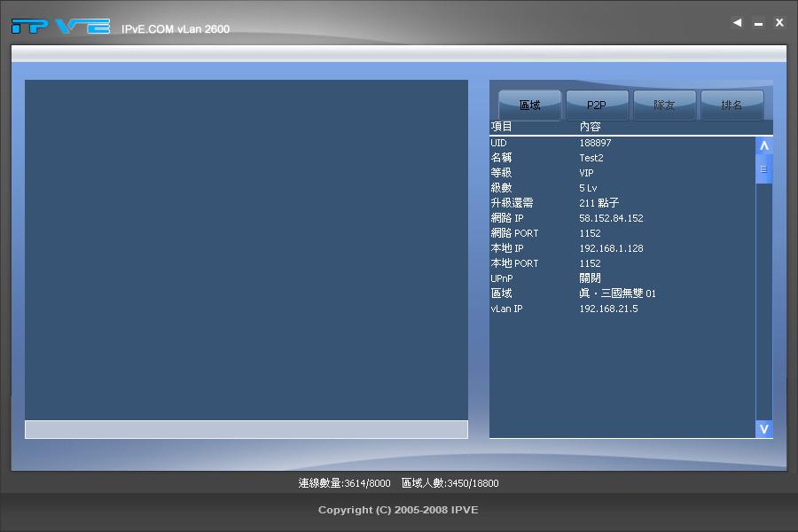Click the 網路 IP row label
Screen dimensions: 798x532
point(507,218)
